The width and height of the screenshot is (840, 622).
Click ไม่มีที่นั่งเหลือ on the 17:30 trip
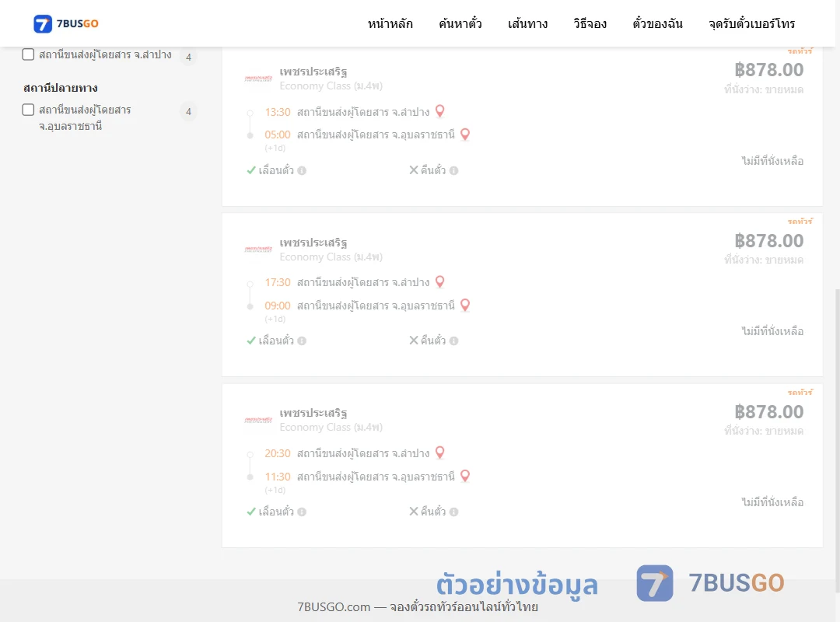click(x=772, y=331)
